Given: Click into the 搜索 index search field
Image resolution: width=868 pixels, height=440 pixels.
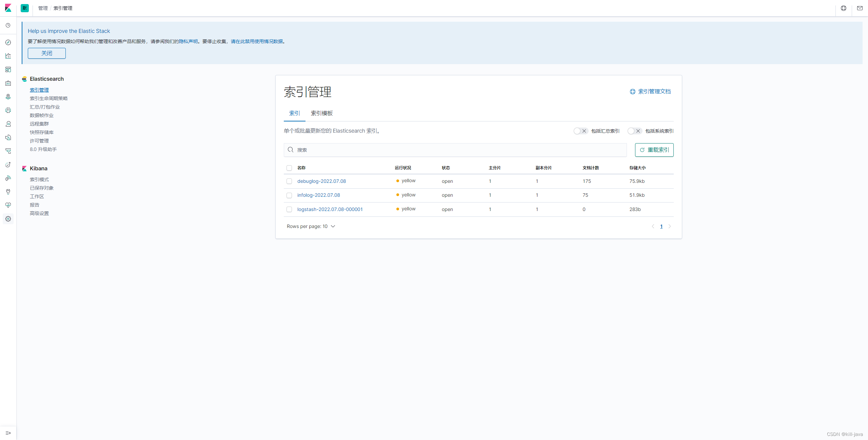Looking at the screenshot, I should tap(455, 150).
